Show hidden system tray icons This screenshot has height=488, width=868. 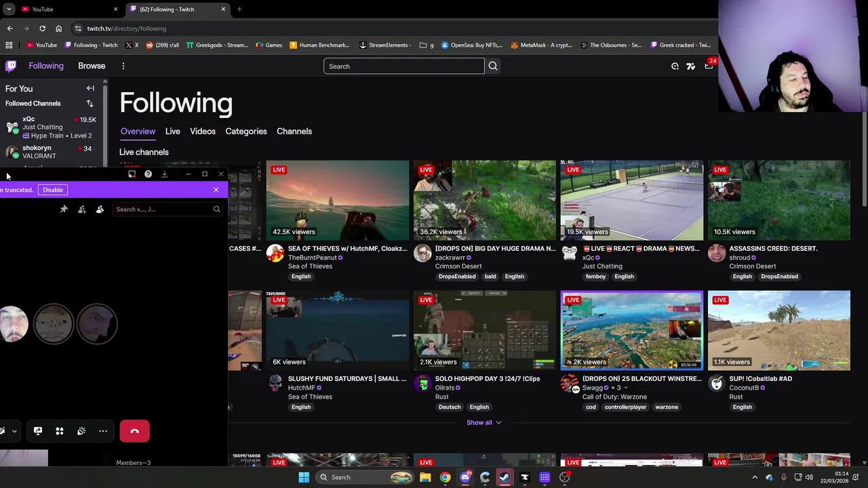[755, 477]
